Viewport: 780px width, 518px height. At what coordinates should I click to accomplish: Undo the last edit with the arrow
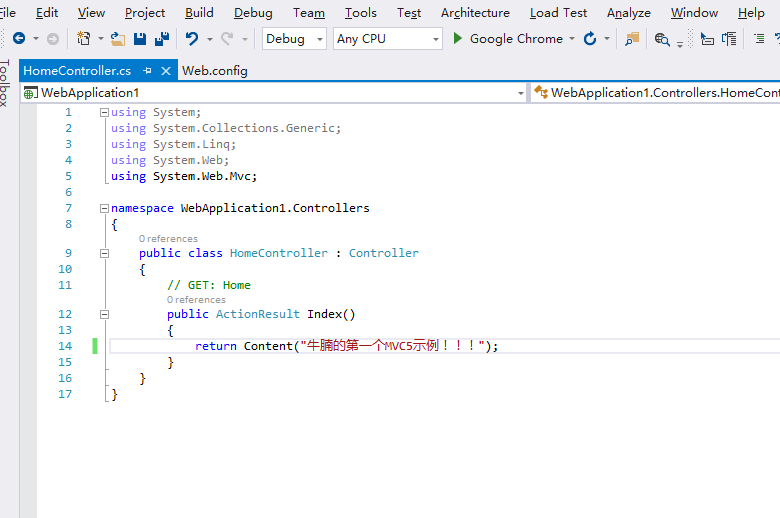[192, 38]
